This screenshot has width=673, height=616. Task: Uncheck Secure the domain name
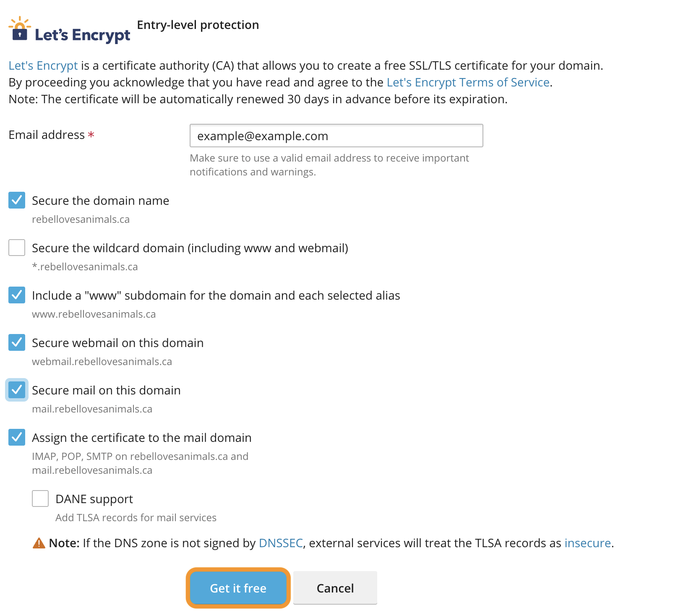[17, 201]
